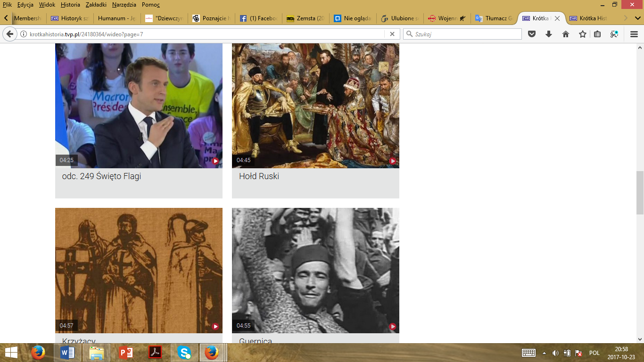Switch to the Historyk tab
Image resolution: width=644 pixels, height=362 pixels.
point(70,18)
